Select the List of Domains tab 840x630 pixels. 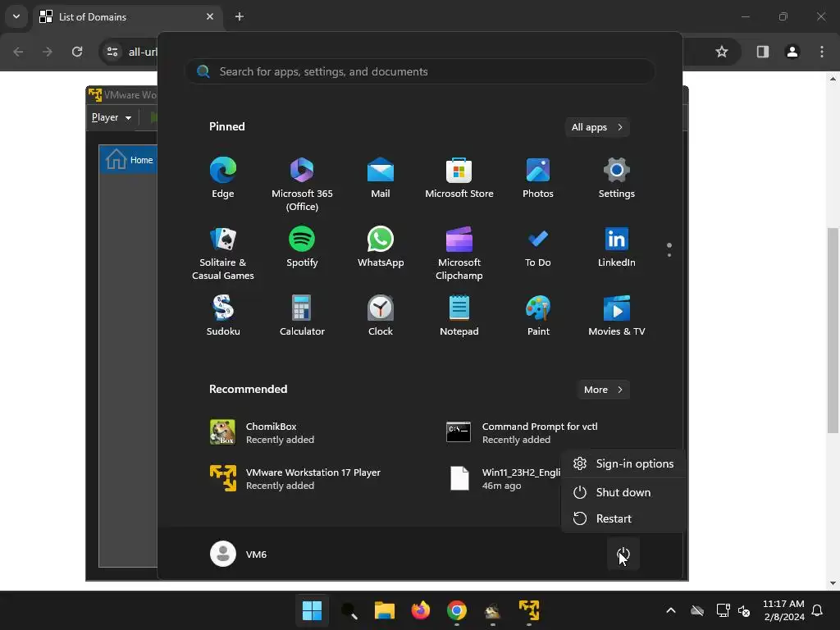coord(126,16)
